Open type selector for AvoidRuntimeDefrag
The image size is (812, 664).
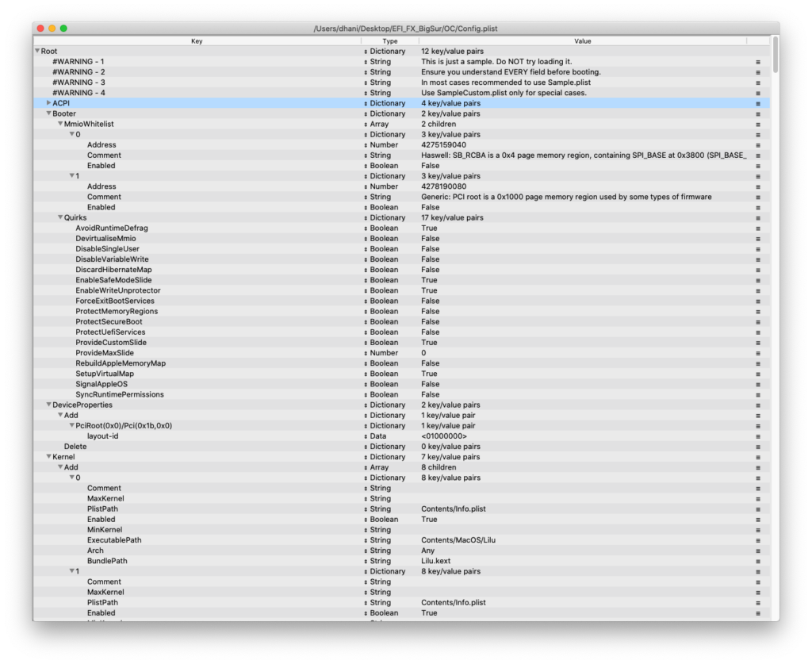pos(366,228)
